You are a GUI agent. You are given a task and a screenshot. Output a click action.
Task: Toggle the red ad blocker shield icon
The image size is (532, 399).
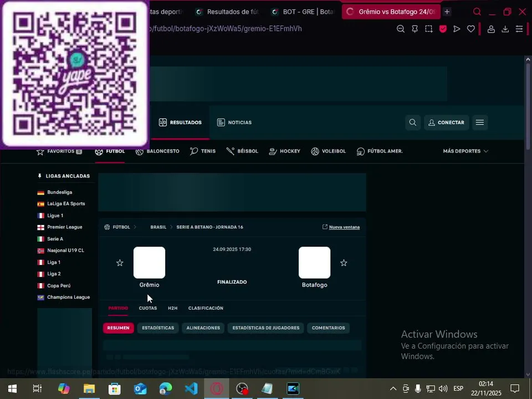pos(443,29)
